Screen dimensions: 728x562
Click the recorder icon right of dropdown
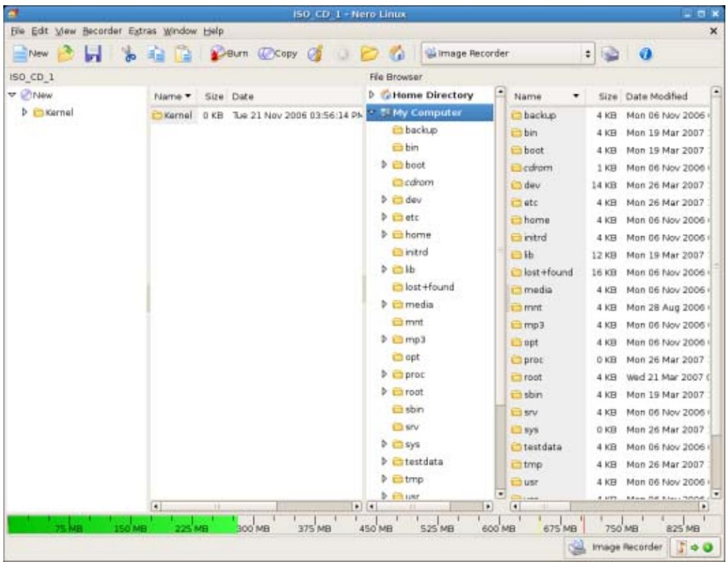(x=610, y=54)
